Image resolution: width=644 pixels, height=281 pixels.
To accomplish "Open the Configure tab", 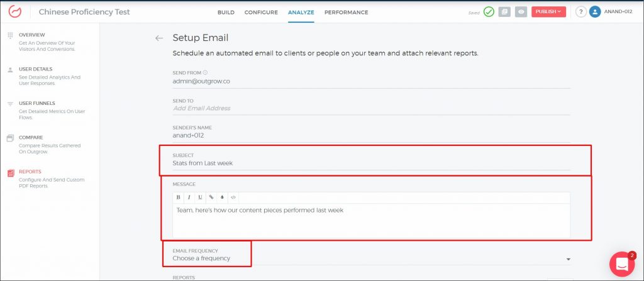I will (261, 13).
